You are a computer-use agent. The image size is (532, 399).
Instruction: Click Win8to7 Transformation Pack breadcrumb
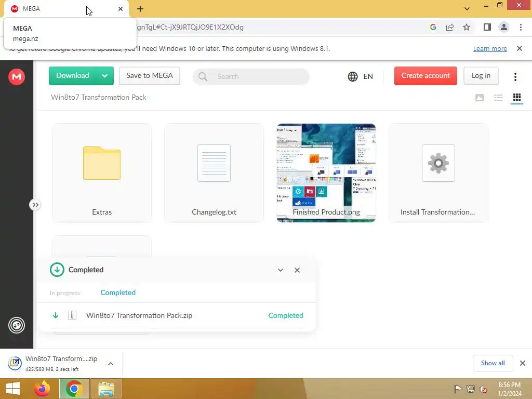point(99,97)
